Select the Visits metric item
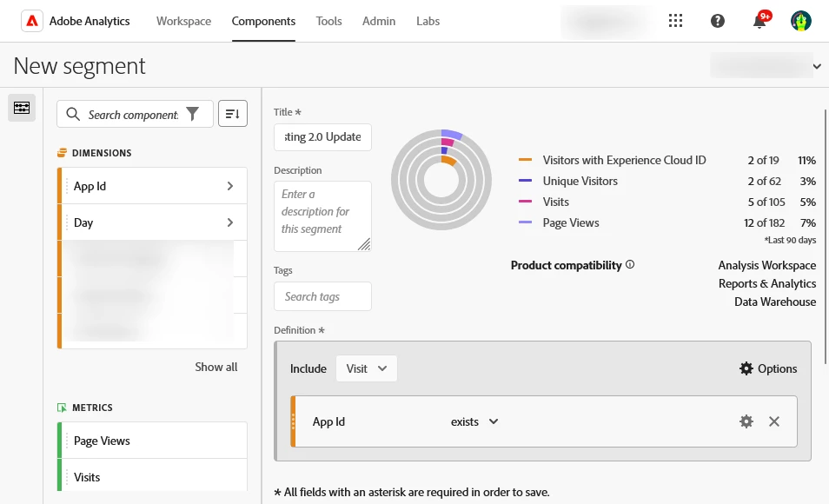Image resolution: width=829 pixels, height=504 pixels. (x=152, y=475)
